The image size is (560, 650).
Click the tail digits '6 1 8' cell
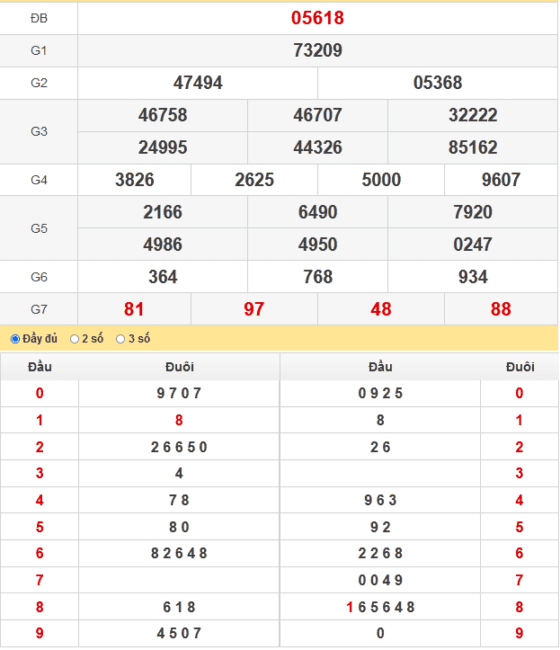click(x=179, y=607)
